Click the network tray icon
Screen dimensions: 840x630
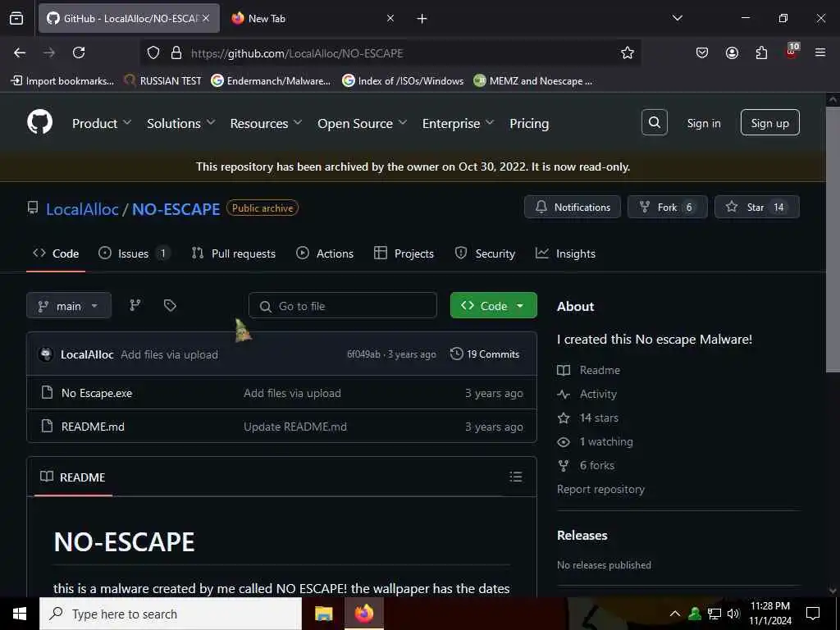714,614
